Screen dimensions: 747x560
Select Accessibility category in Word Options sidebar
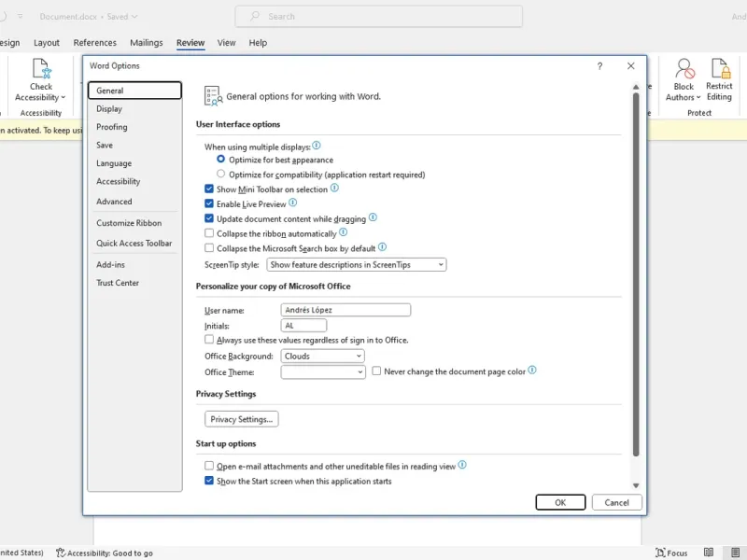pyautogui.click(x=134, y=181)
